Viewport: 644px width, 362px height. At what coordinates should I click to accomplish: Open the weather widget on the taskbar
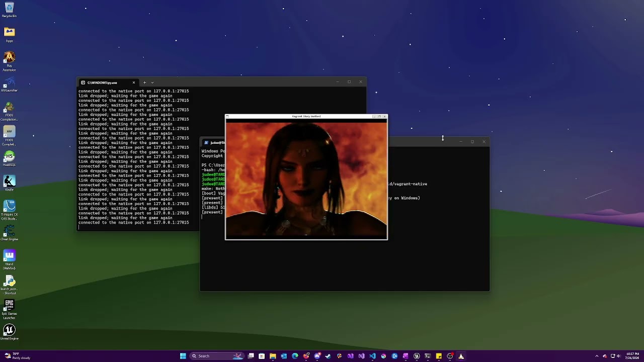click(17, 356)
